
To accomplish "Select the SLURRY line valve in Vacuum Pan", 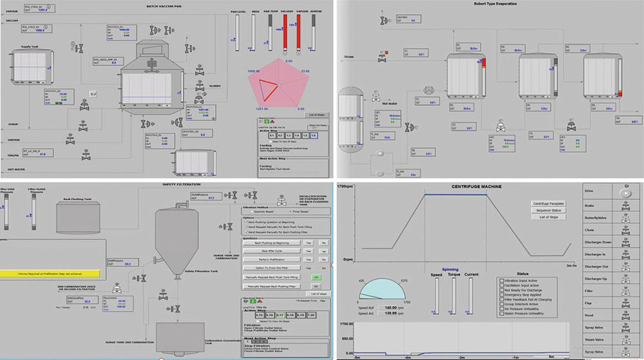I will [x=200, y=87].
